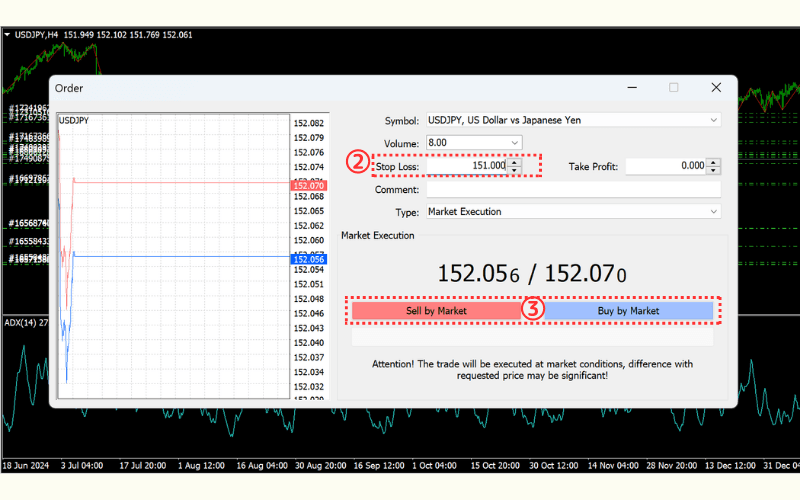The image size is (800, 500).
Task: Lower Take Profit using the down arrow
Action: tap(713, 171)
